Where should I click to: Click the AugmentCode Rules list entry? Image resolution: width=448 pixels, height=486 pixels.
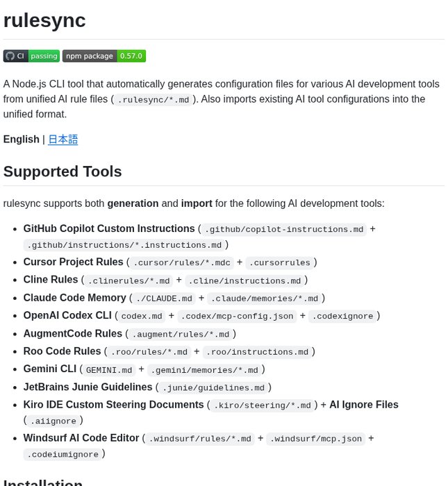click(x=73, y=333)
